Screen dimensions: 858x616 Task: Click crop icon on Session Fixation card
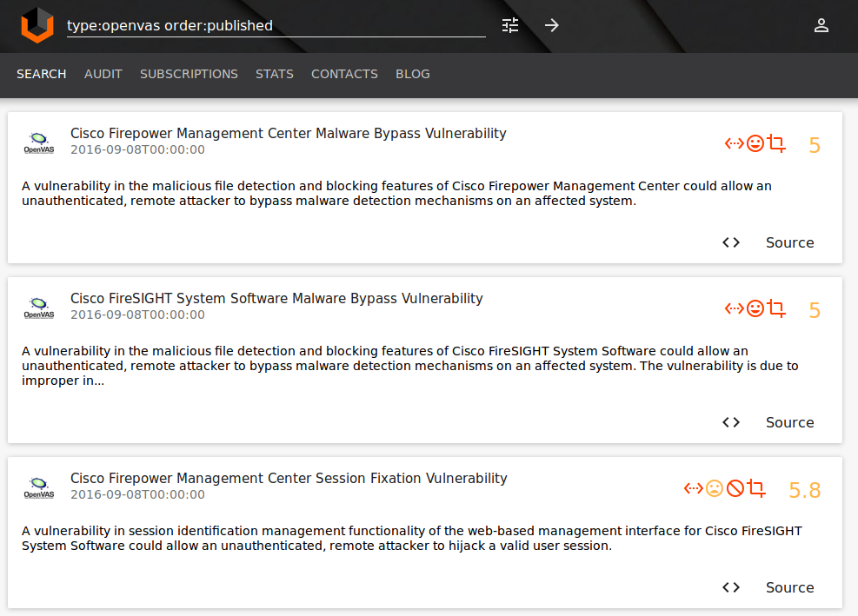click(x=756, y=488)
